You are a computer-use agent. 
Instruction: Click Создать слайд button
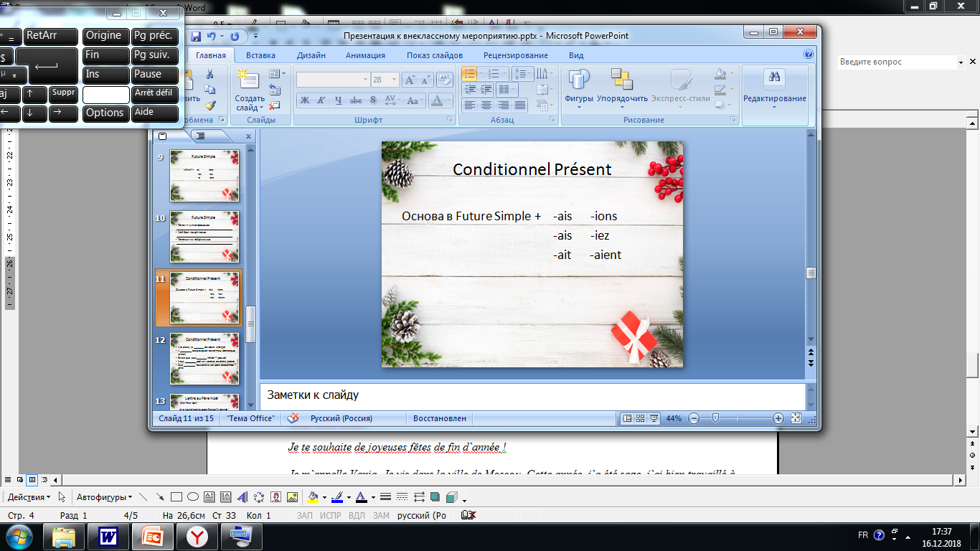[249, 90]
